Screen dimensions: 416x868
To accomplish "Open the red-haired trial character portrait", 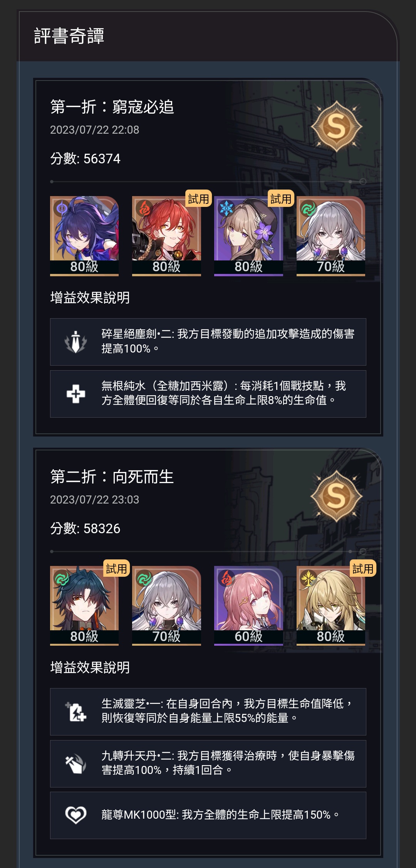I will pyautogui.click(x=166, y=236).
